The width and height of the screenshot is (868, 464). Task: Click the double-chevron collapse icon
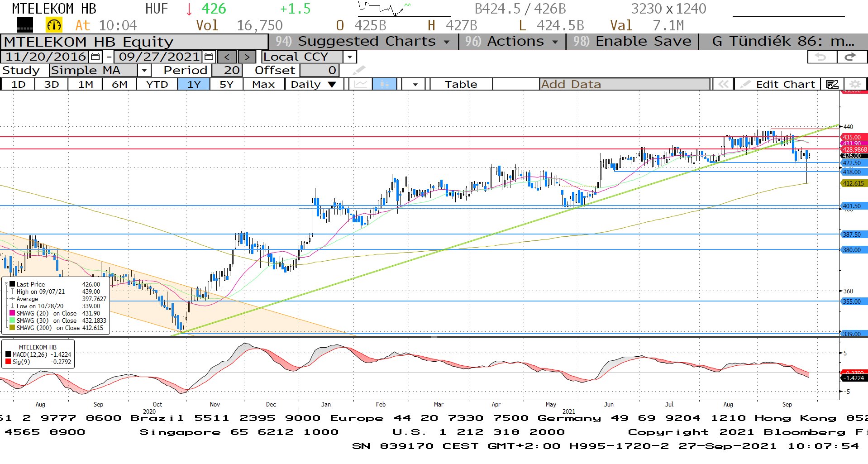723,84
